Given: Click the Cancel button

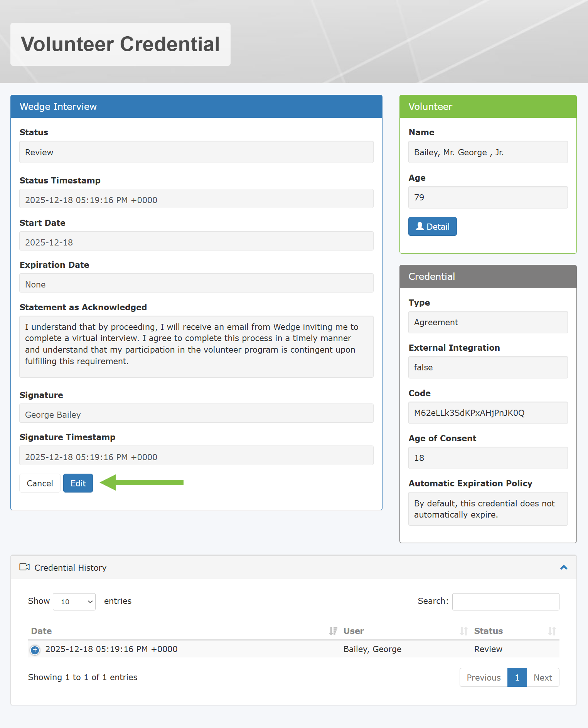Looking at the screenshot, I should pos(40,483).
